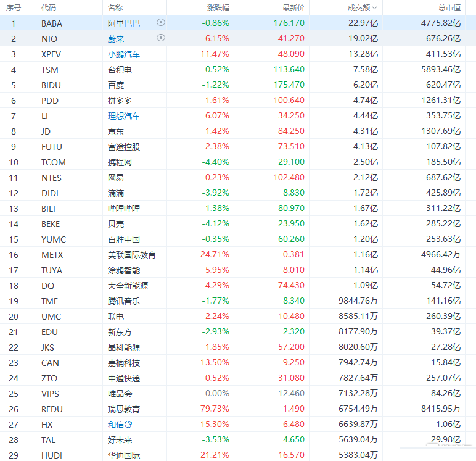The width and height of the screenshot is (476, 461).
Task: Click the circle icon next to 阿里巴巴
Action: click(161, 22)
